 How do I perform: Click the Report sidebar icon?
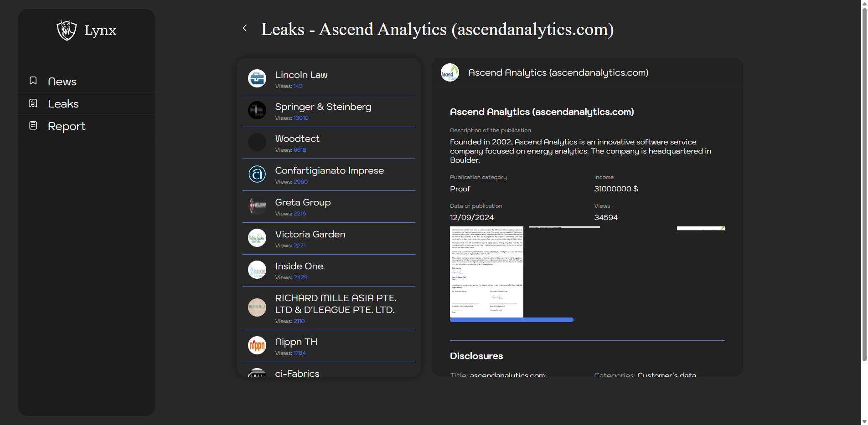pos(33,126)
